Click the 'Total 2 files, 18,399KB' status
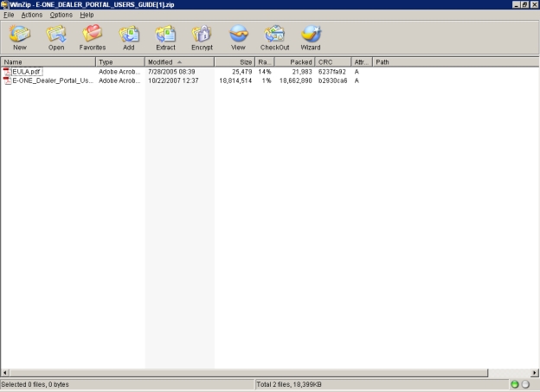 pos(289,384)
